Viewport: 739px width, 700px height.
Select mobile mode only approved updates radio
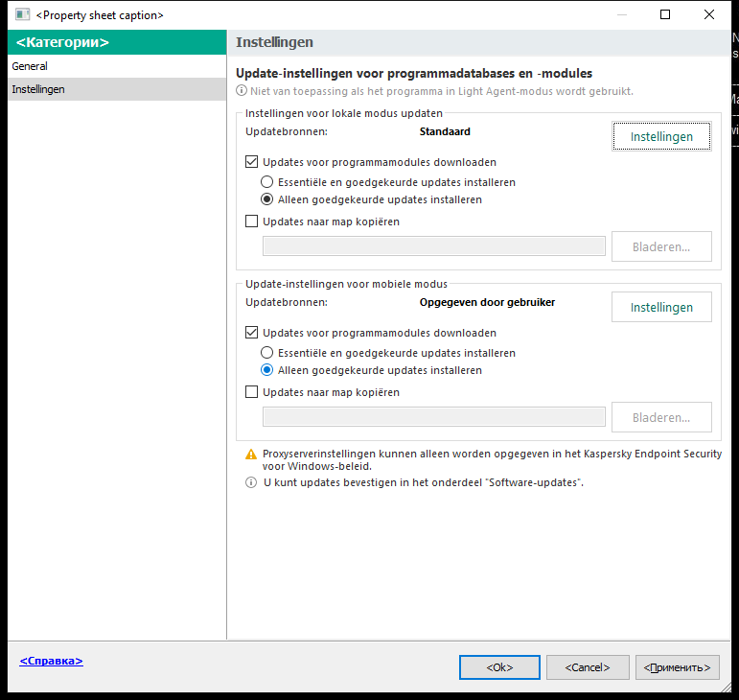266,370
